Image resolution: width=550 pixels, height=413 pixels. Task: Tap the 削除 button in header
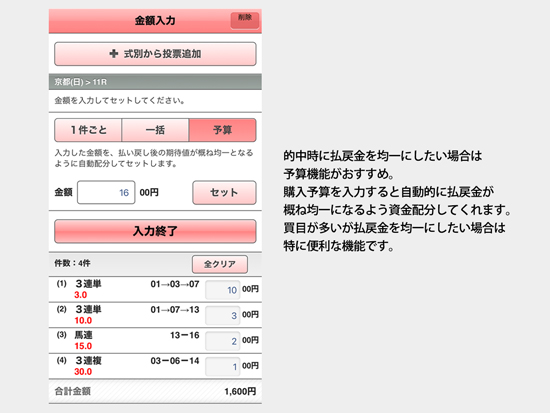[245, 20]
